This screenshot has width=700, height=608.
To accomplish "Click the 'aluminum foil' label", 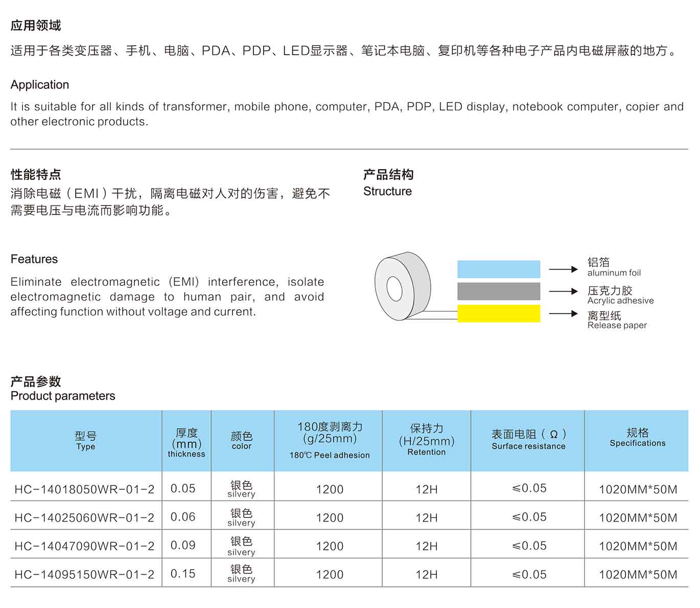I will pyautogui.click(x=614, y=273).
